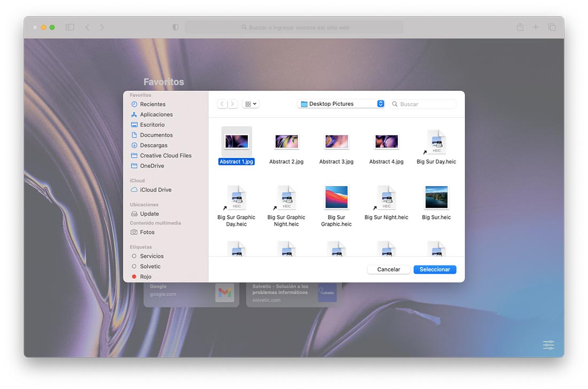Open OneDrive in the sidebar
Viewport: 588px width, 389px height.
[x=148, y=165]
